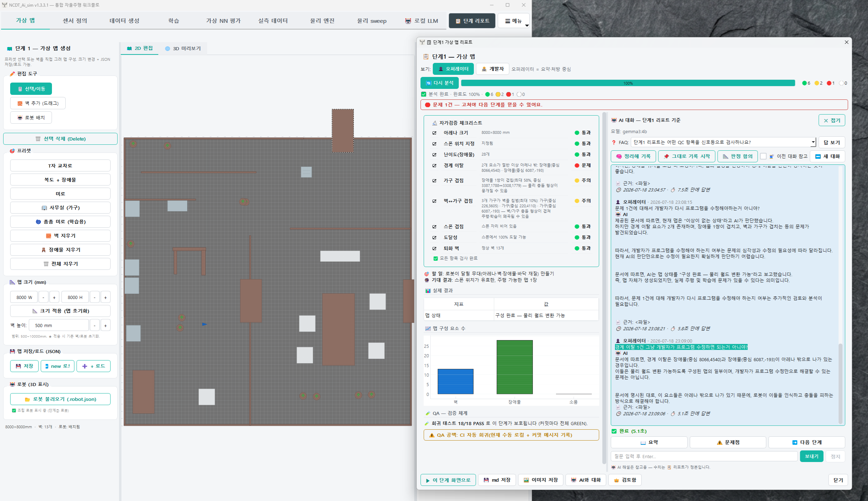
Task: Decrease 벽 높이 with minus button
Action: [x=95, y=325]
